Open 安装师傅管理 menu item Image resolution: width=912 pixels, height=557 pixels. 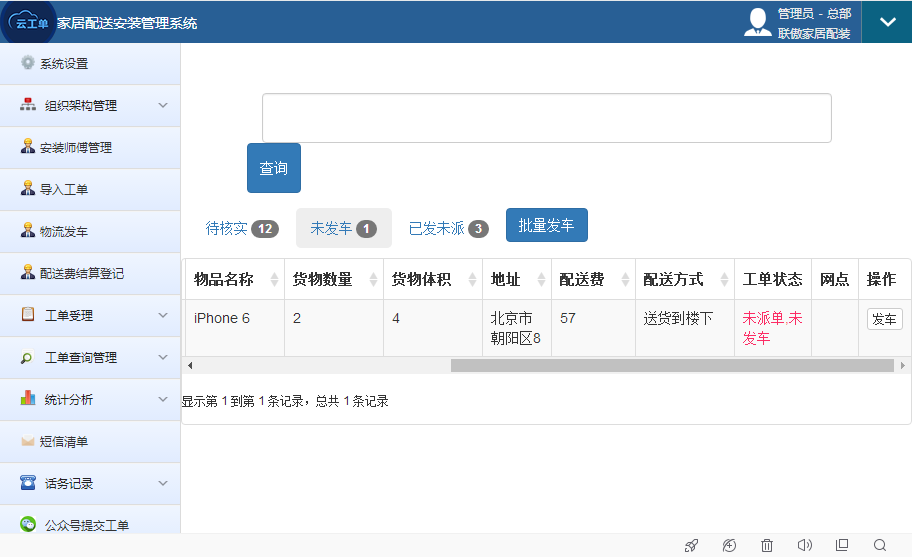[90, 148]
